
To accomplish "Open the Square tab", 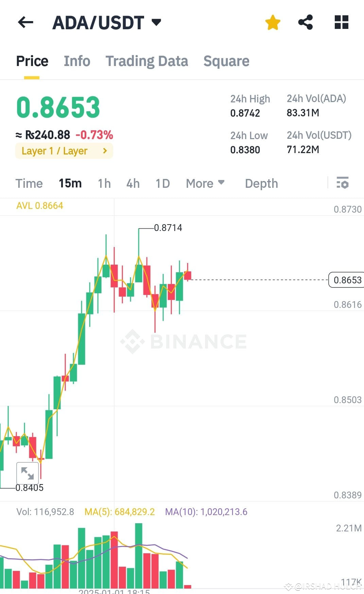I will [226, 61].
